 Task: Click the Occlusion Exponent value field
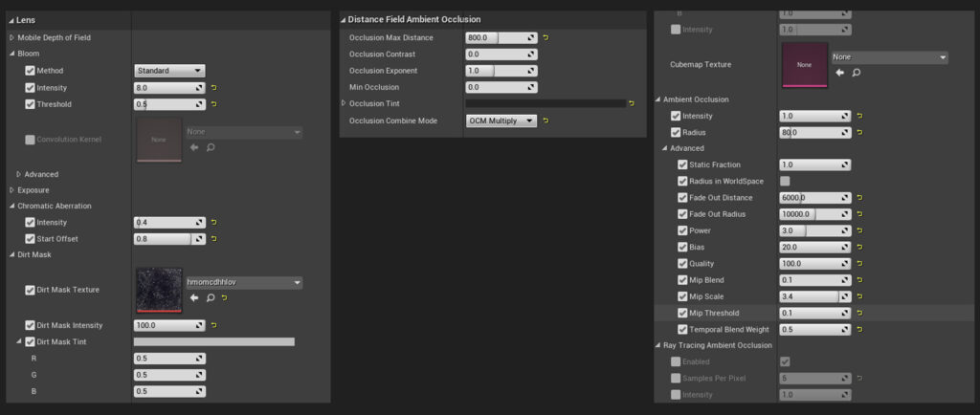point(501,71)
